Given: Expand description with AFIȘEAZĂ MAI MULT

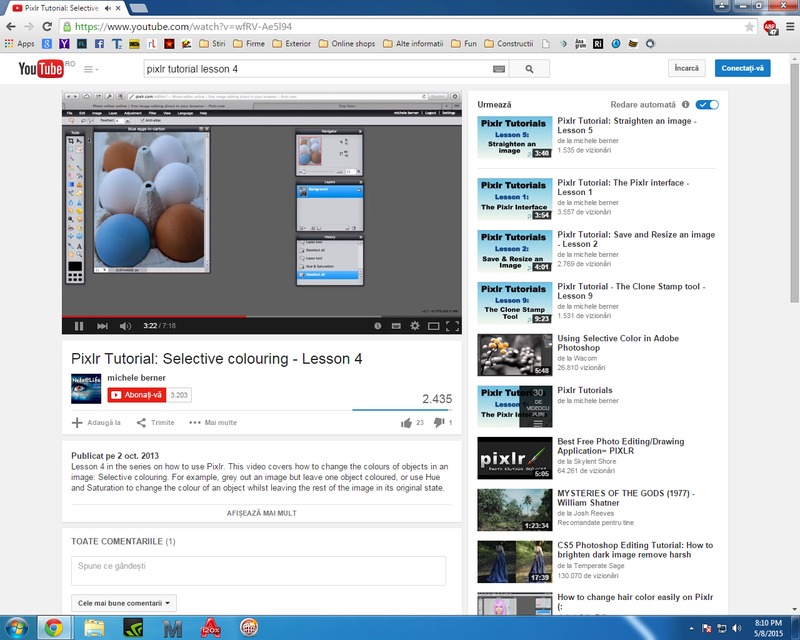Looking at the screenshot, I should click(262, 513).
